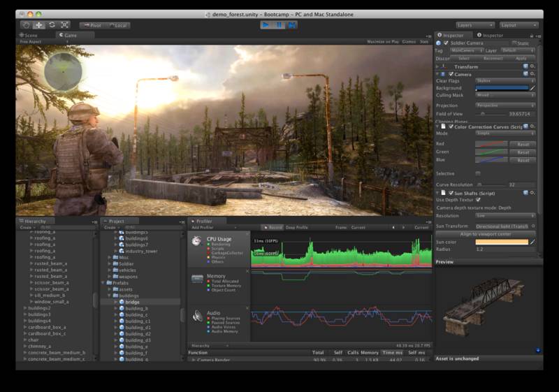Open the Projection dropdown
Image resolution: width=559 pixels, height=392 pixels.
coord(505,106)
